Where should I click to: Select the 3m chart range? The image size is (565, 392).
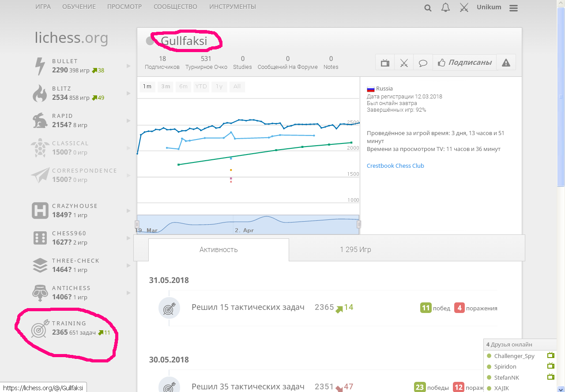coord(166,87)
